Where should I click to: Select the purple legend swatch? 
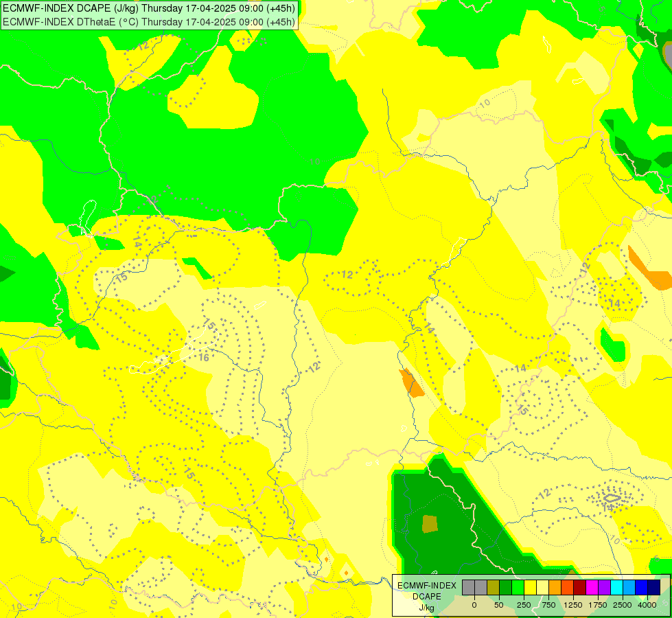(x=605, y=587)
